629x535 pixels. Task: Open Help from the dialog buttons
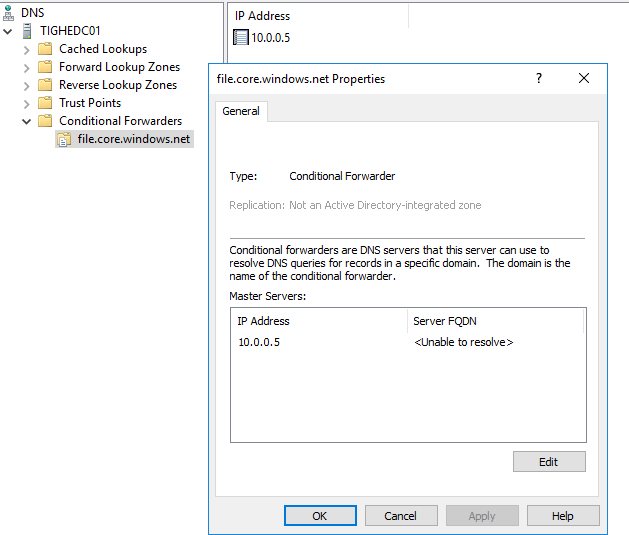pyautogui.click(x=562, y=516)
